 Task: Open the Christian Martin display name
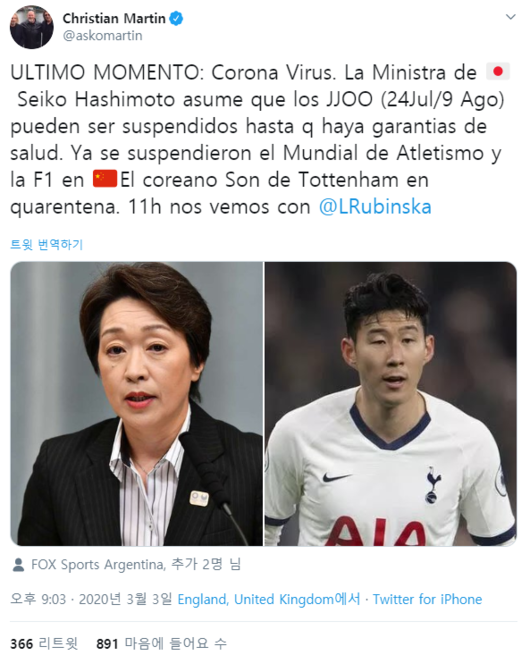click(114, 19)
